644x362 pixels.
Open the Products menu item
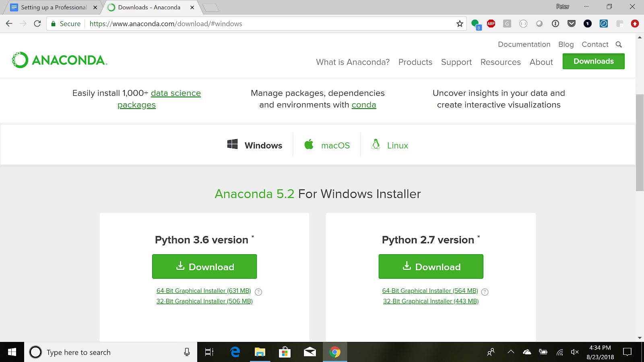[x=415, y=62]
